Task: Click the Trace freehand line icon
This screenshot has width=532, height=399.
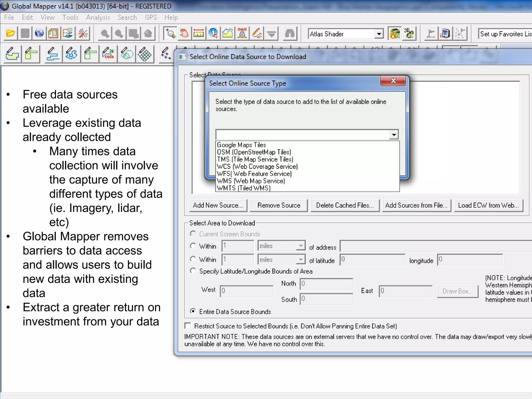Action: tap(71, 54)
